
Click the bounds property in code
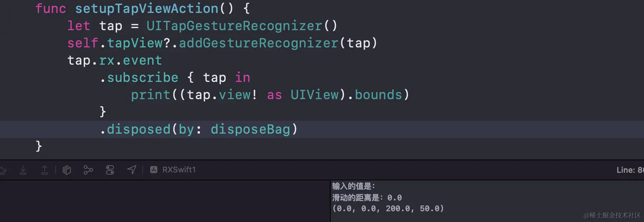378,95
